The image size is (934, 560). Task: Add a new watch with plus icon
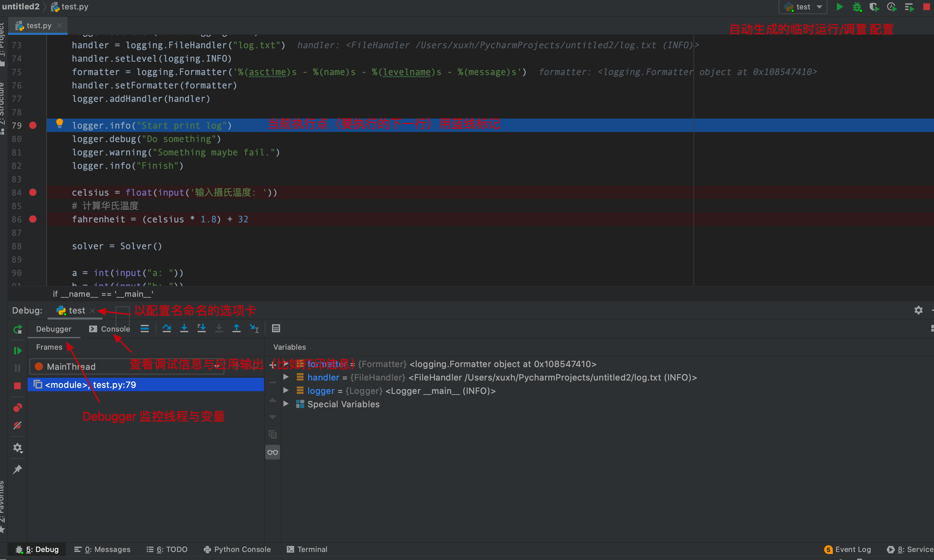272,364
